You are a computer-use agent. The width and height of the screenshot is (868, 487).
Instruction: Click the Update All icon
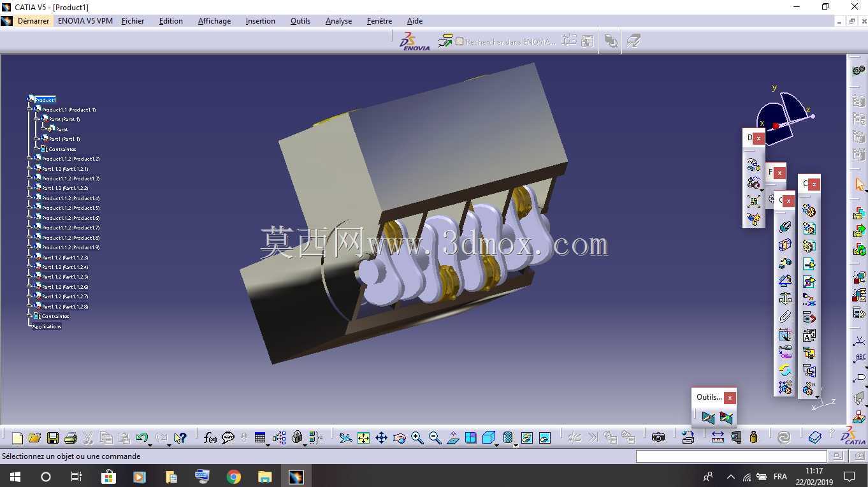784,437
